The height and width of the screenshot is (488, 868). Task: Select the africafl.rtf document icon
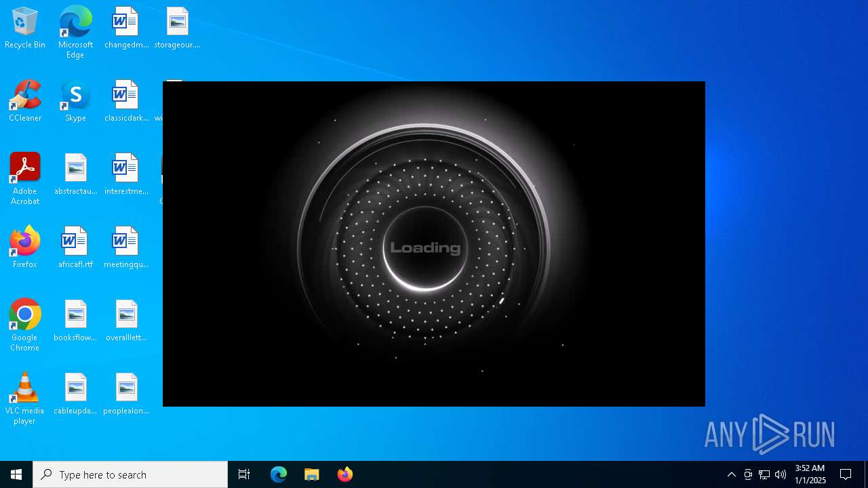[75, 247]
